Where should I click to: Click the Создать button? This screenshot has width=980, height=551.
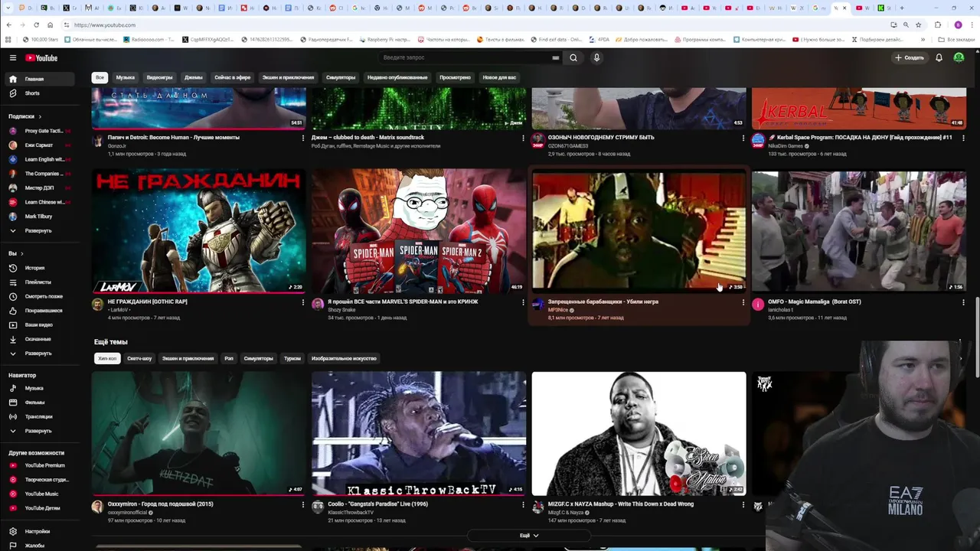(910, 57)
